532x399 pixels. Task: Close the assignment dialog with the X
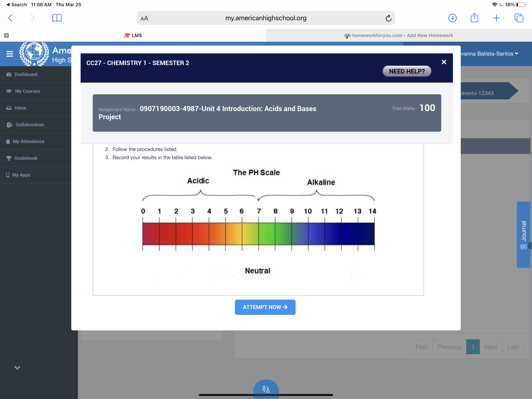click(444, 62)
